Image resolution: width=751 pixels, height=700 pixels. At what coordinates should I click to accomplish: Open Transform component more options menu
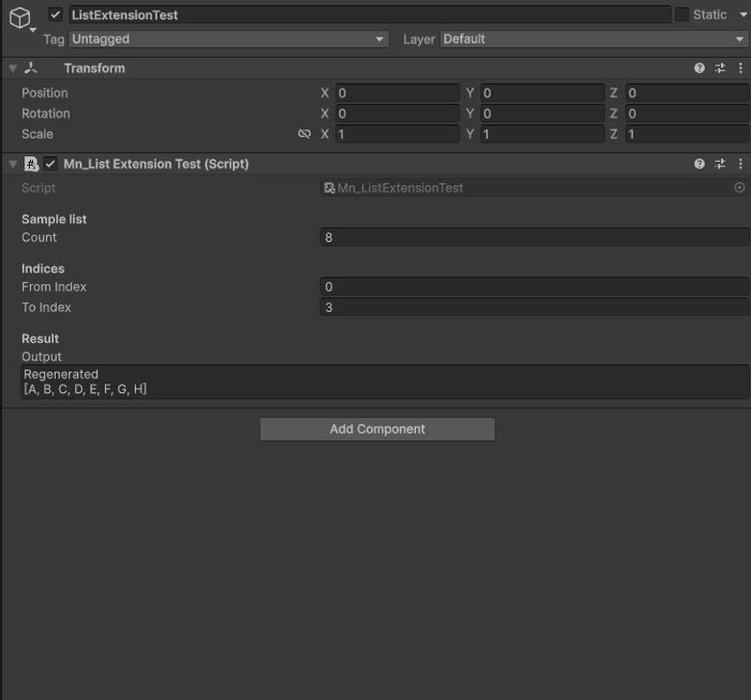click(x=740, y=68)
